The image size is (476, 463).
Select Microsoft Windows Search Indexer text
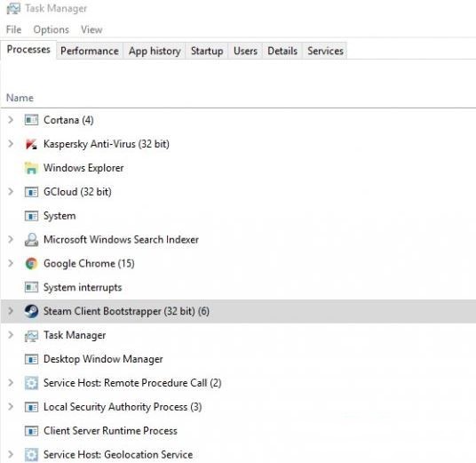(x=121, y=240)
